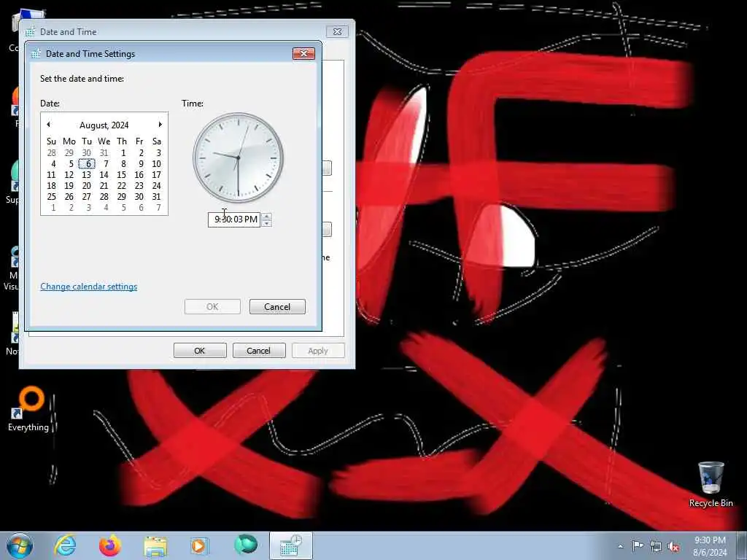Select August 10 in the calendar
The image size is (747, 560).
[x=156, y=164]
